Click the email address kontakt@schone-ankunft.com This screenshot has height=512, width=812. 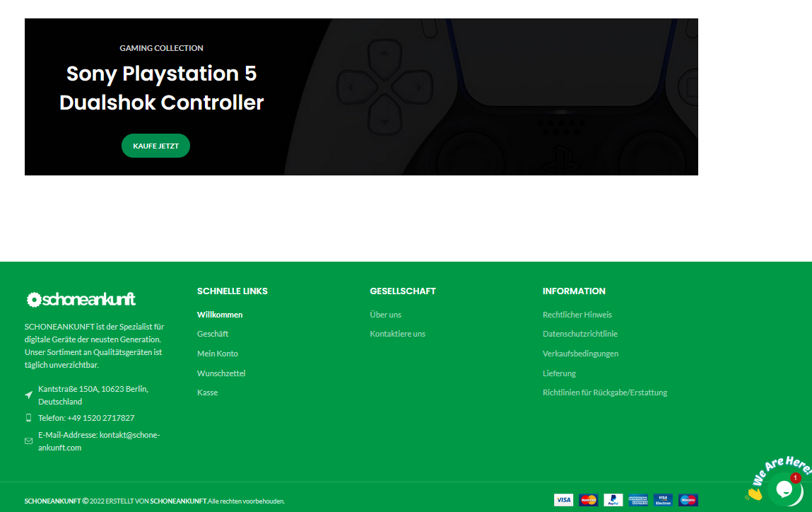point(99,441)
